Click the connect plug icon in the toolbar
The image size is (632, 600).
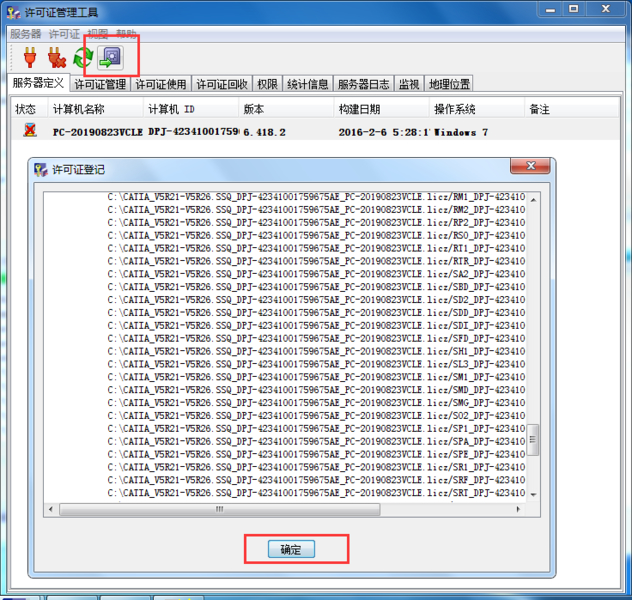[30, 57]
